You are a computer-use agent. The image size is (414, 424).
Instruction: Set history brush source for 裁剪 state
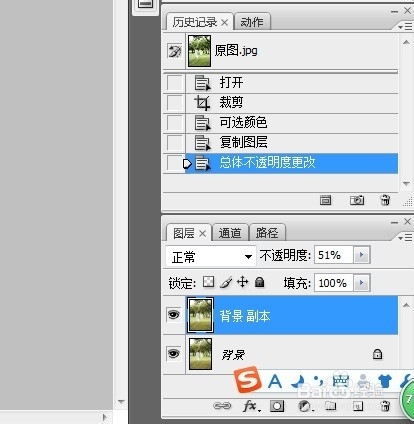[x=174, y=103]
